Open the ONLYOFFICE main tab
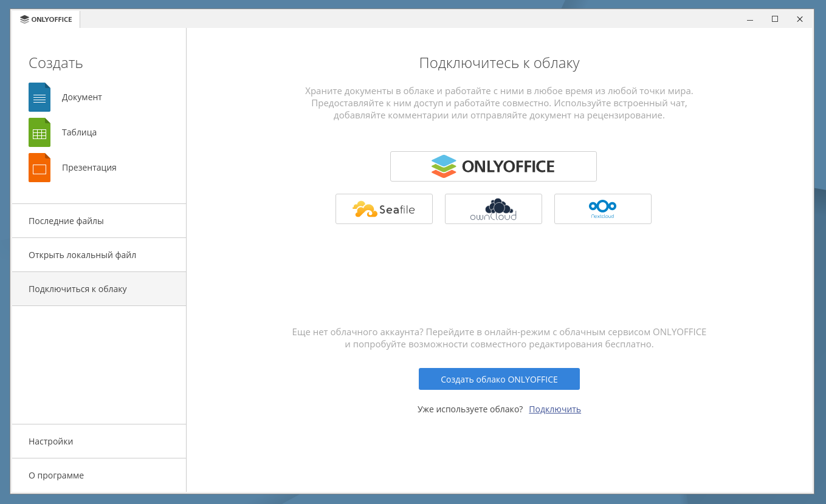 [x=46, y=19]
